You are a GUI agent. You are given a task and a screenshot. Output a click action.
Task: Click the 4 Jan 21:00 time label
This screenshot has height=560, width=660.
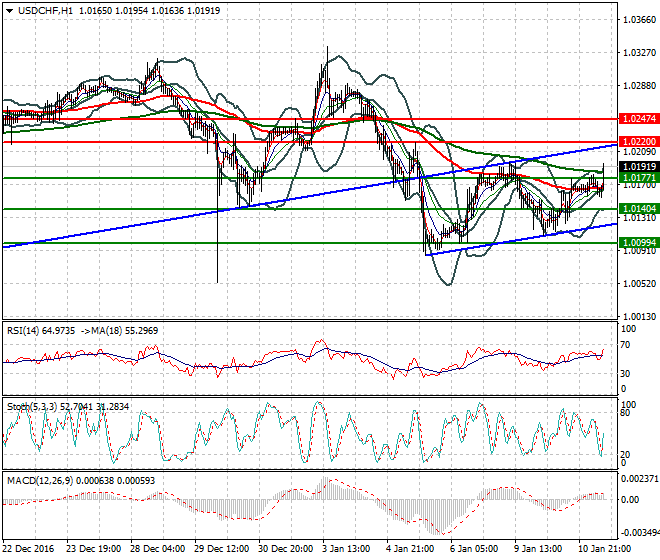tap(410, 549)
